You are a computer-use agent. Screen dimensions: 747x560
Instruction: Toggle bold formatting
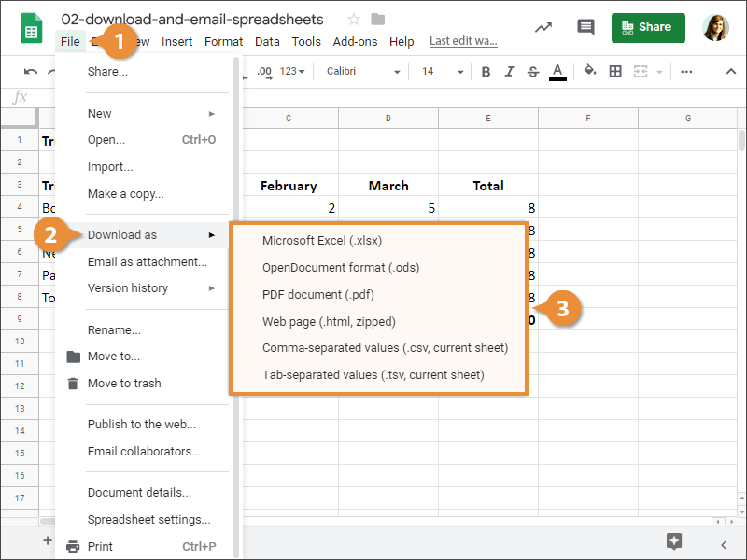(486, 71)
